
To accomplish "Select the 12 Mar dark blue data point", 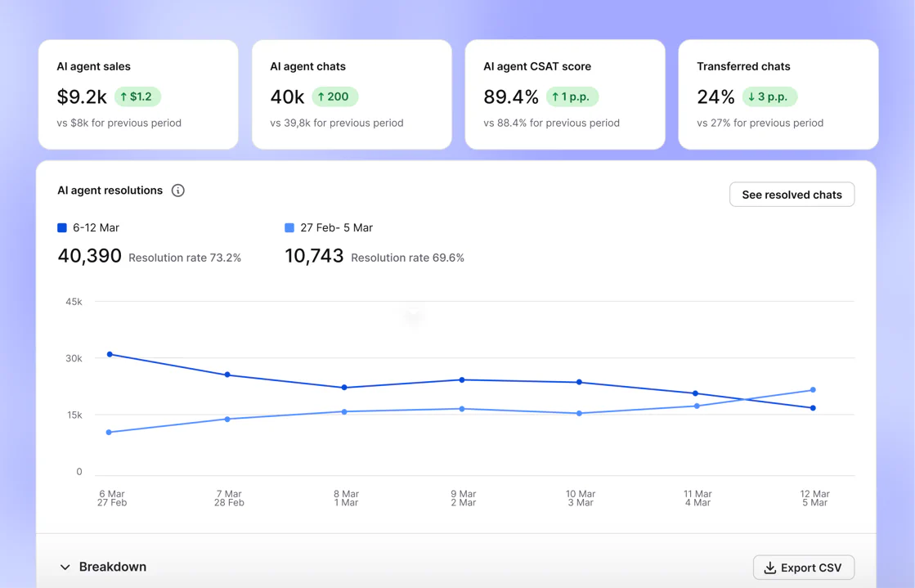I will pyautogui.click(x=814, y=408).
